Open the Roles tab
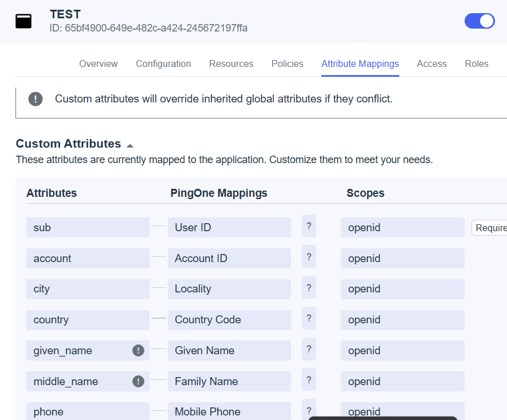 coord(477,64)
